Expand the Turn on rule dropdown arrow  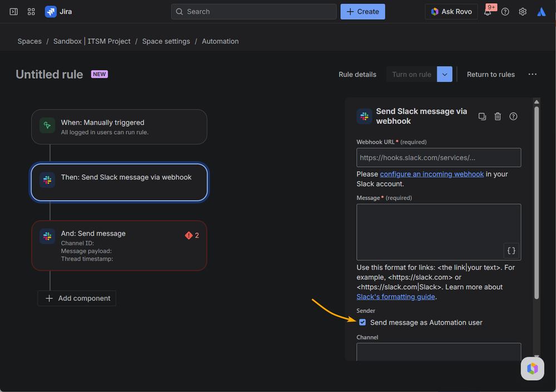click(x=445, y=75)
